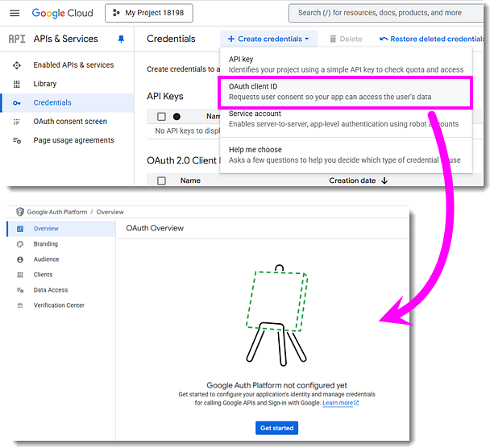
Task: Click the Audience person icon
Action: pyautogui.click(x=20, y=259)
